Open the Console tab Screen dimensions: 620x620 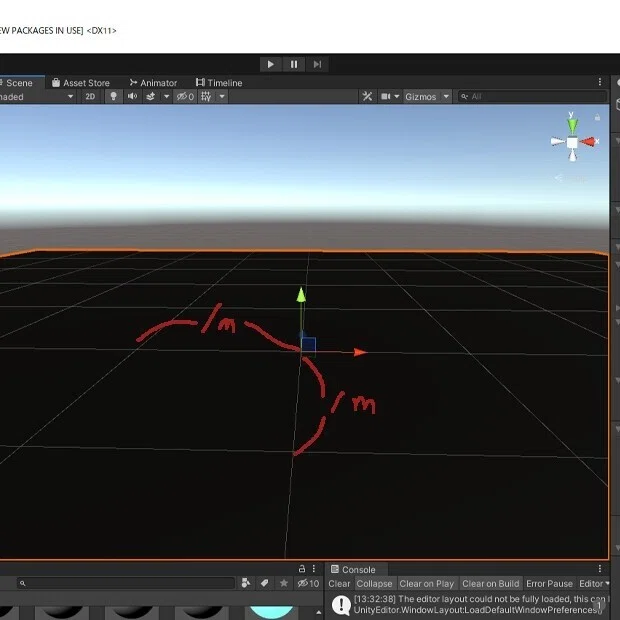(x=353, y=569)
